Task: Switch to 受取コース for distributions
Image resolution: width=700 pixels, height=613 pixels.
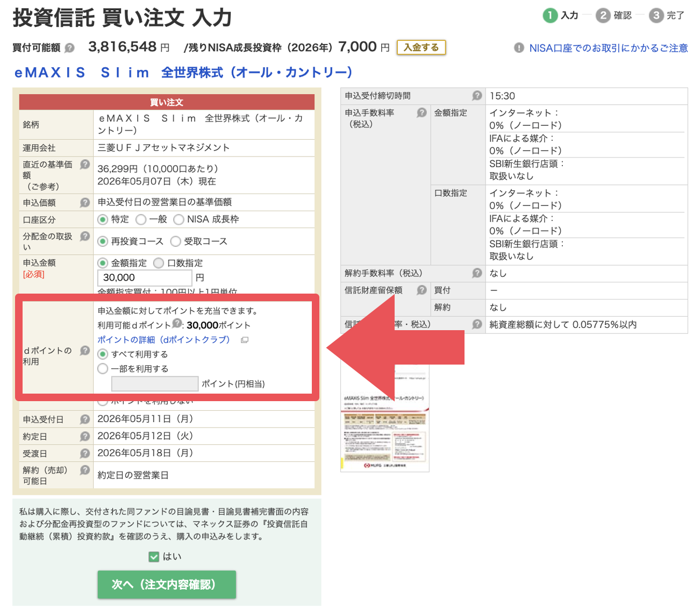Action: [x=175, y=241]
